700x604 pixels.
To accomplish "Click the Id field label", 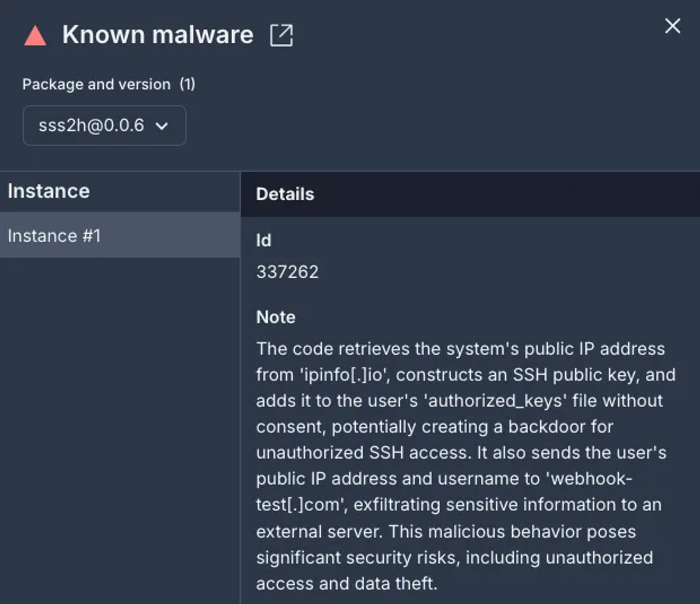I will coord(263,241).
